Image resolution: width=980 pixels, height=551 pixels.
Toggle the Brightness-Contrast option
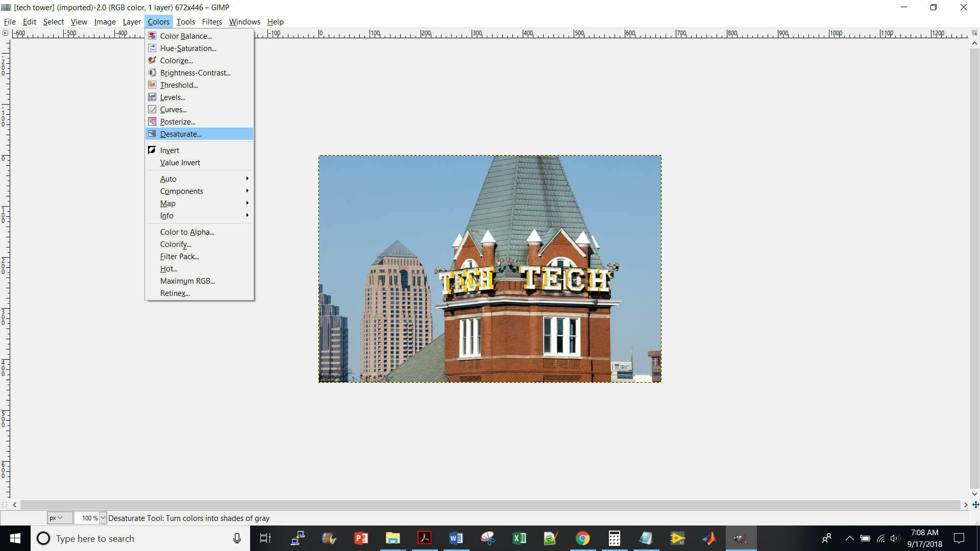click(x=194, y=72)
